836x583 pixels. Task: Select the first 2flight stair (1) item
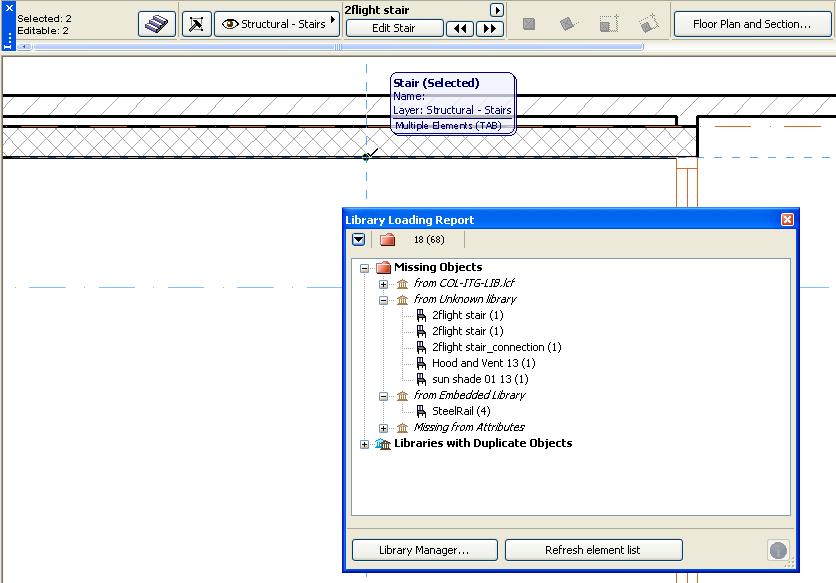point(468,315)
